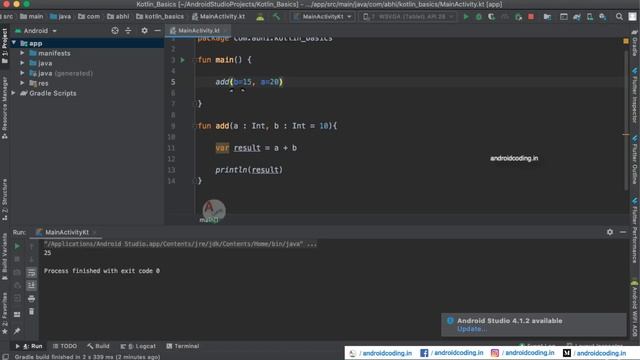Open Project panel gear settings
The height and width of the screenshot is (360, 640).
click(x=144, y=31)
